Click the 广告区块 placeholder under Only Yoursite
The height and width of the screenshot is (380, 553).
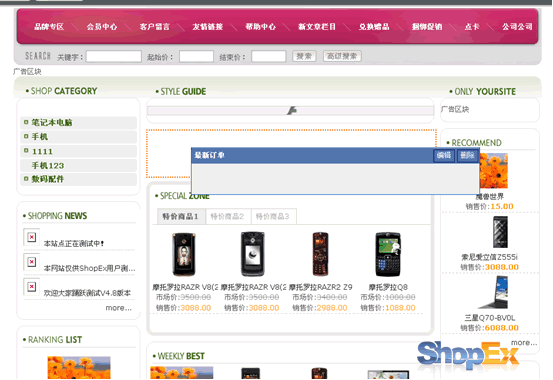(x=455, y=109)
